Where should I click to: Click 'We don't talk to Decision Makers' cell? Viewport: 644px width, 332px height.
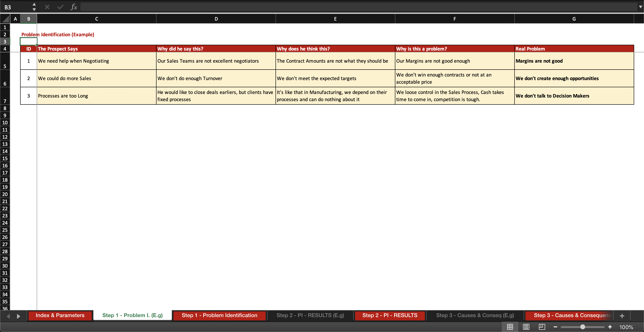(x=574, y=96)
